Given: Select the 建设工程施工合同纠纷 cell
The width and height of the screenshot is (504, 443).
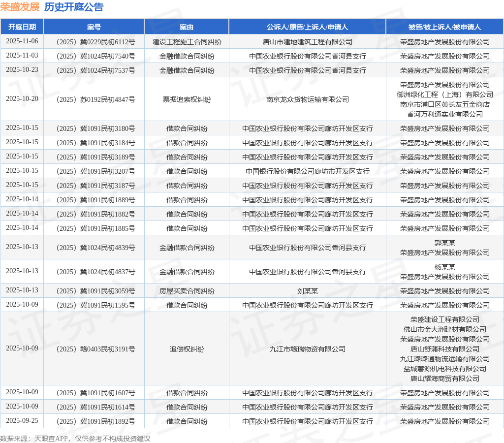Looking at the screenshot, I should point(187,42).
